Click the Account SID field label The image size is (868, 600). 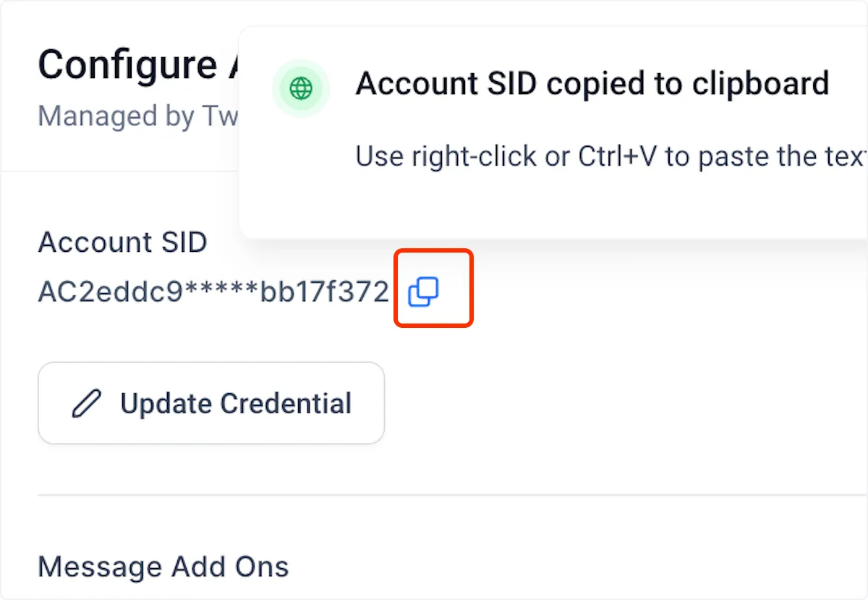tap(122, 242)
